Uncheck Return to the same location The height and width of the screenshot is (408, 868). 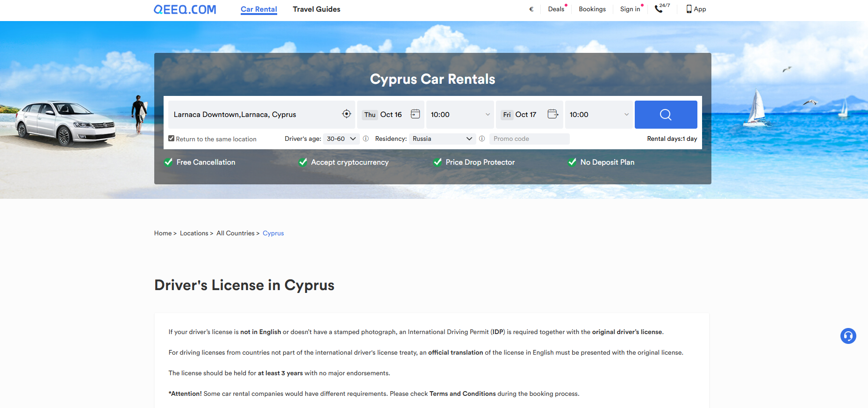(172, 138)
